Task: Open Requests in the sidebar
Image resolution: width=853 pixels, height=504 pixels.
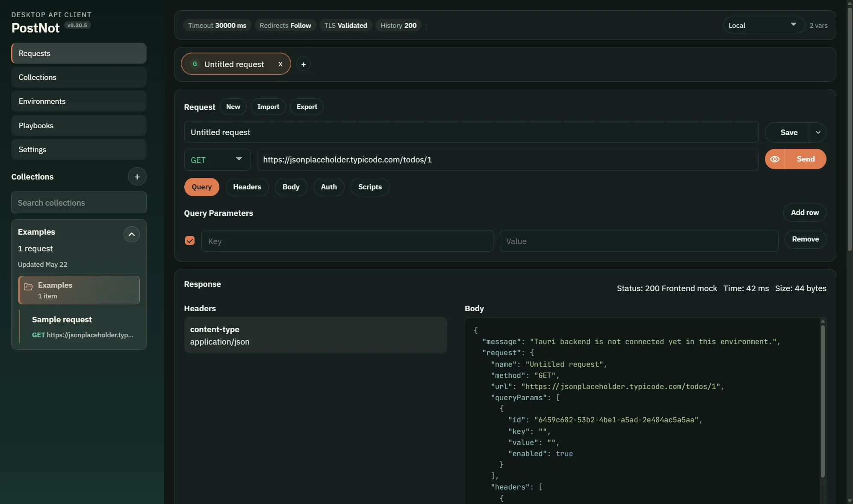Action: [79, 53]
